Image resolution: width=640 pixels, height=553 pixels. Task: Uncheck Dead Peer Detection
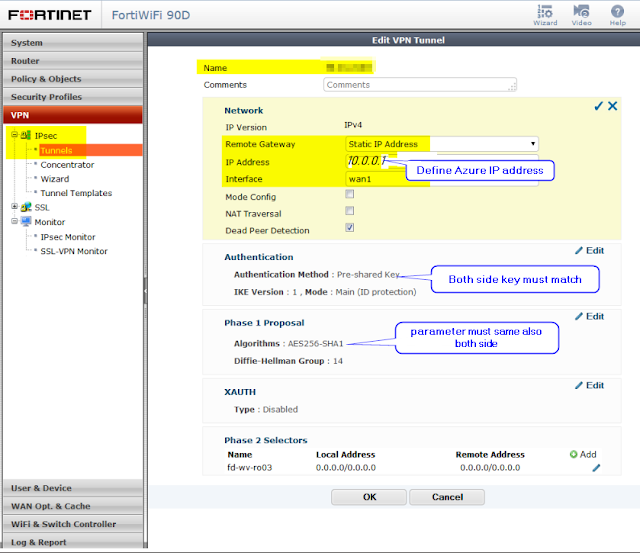(x=349, y=227)
